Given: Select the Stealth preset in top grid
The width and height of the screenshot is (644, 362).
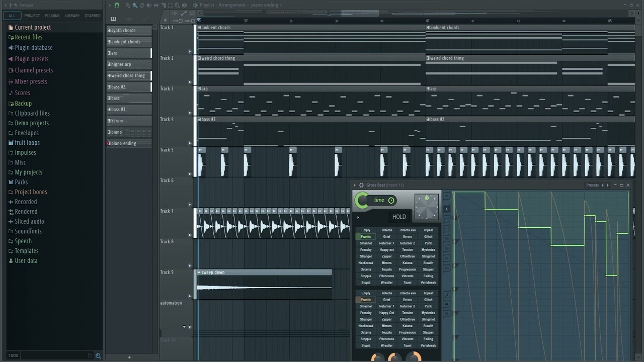Looking at the screenshot, I should 428,263.
